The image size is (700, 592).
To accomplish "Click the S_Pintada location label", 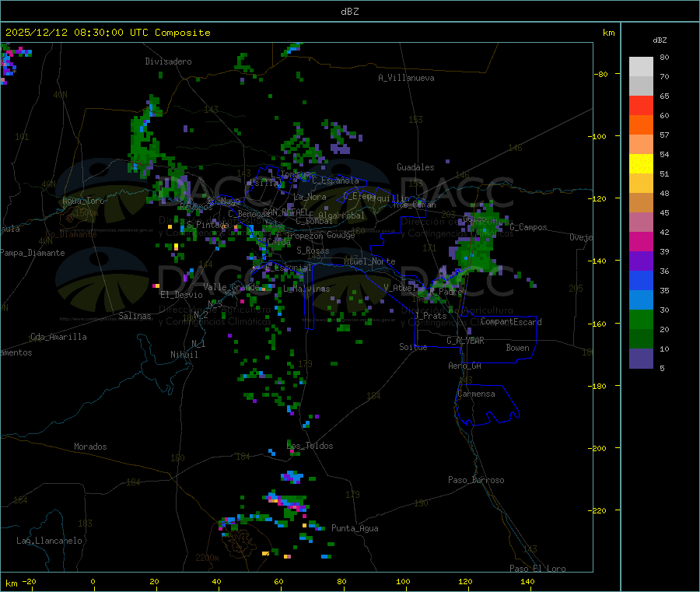I will 208,225.
